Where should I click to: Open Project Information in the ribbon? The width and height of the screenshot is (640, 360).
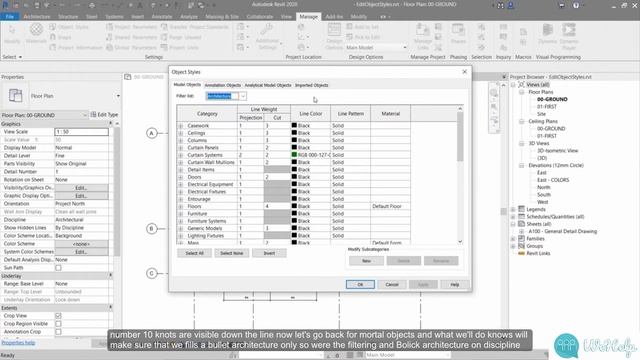pos(76,47)
